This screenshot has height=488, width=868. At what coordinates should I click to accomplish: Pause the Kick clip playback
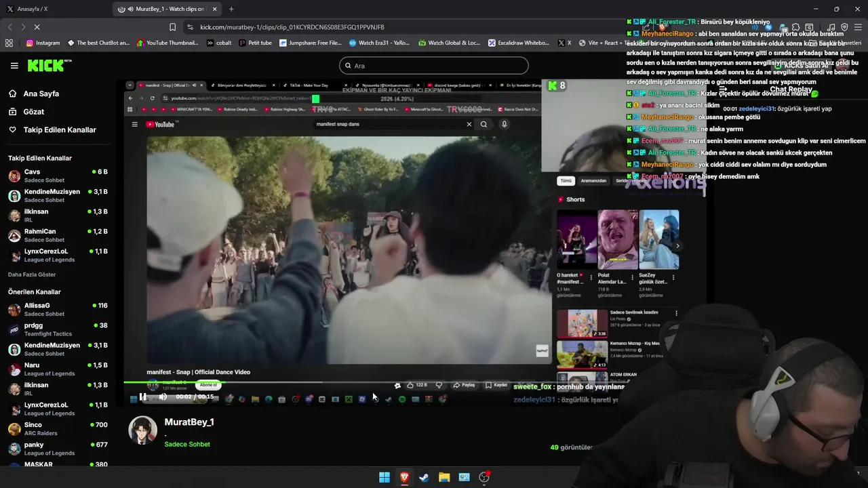[143, 396]
